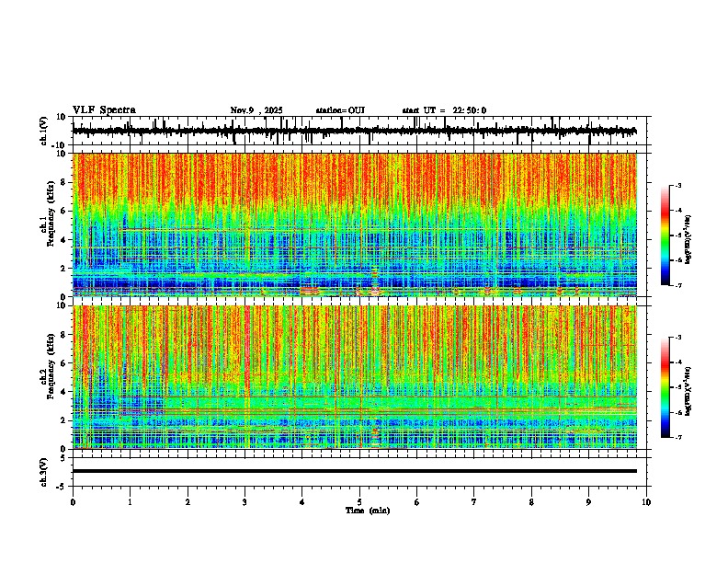Click the time axis tick label "6"
This screenshot has height=563, width=728.
(x=417, y=502)
